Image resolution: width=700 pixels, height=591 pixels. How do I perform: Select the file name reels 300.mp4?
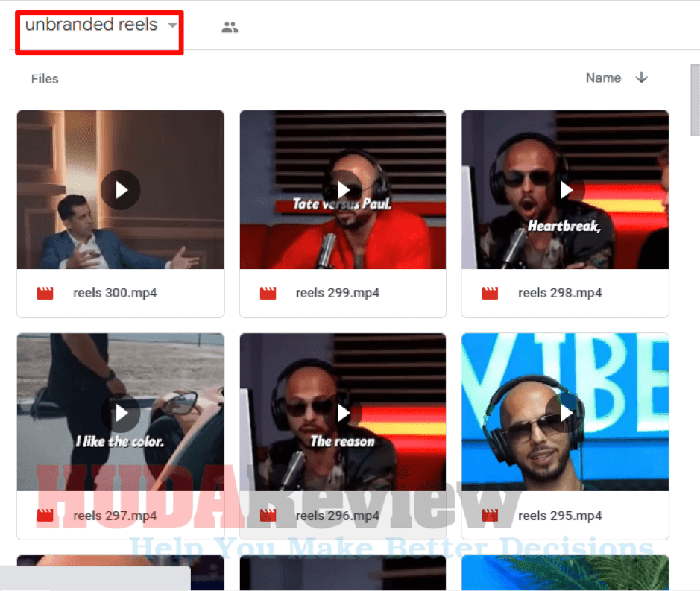[x=115, y=294]
